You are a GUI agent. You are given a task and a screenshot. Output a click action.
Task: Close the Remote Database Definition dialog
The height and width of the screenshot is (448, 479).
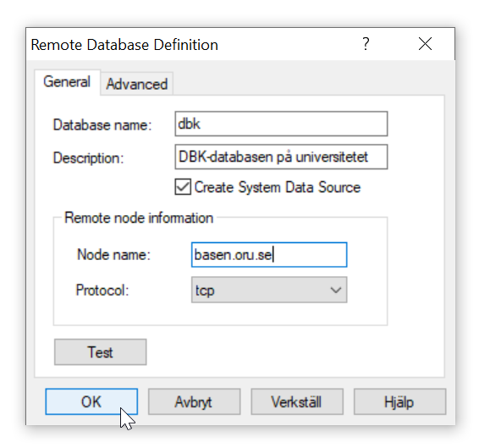pos(425,44)
